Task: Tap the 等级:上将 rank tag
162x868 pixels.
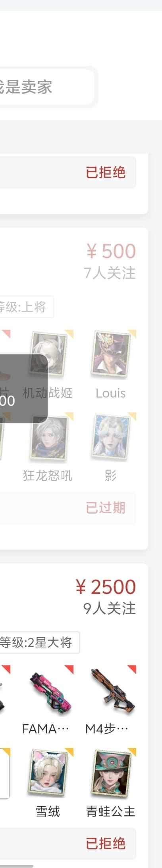Action: click(x=26, y=307)
